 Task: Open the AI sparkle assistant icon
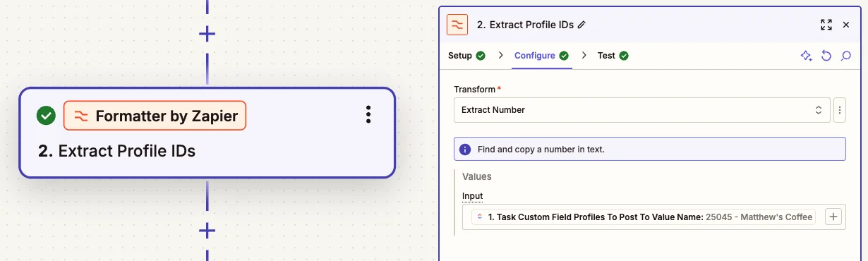coord(806,56)
